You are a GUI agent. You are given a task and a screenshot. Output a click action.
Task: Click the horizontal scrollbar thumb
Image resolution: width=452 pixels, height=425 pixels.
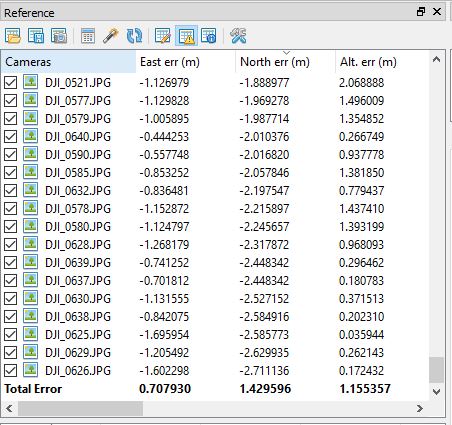80,408
